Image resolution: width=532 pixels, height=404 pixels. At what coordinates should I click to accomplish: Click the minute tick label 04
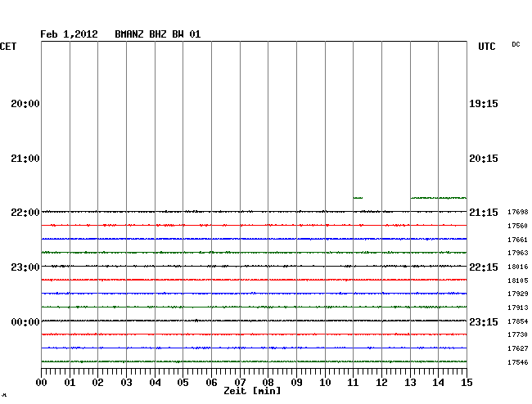(155, 383)
